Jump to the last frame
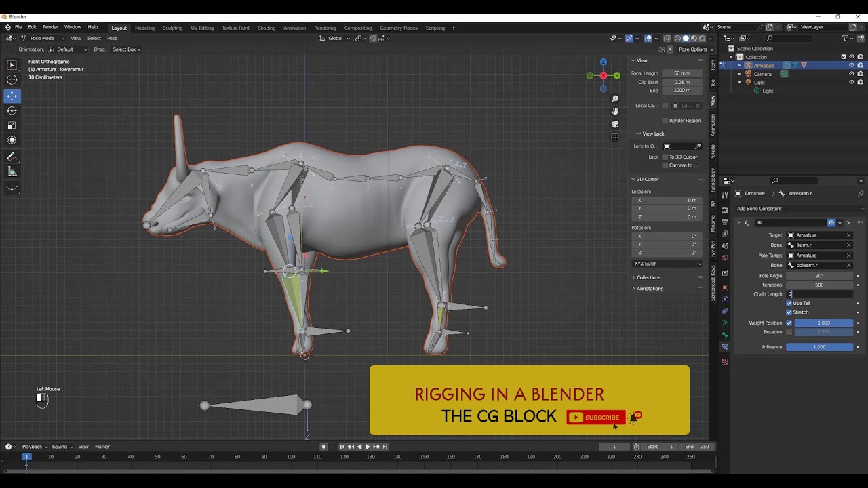The image size is (868, 488). (x=385, y=447)
